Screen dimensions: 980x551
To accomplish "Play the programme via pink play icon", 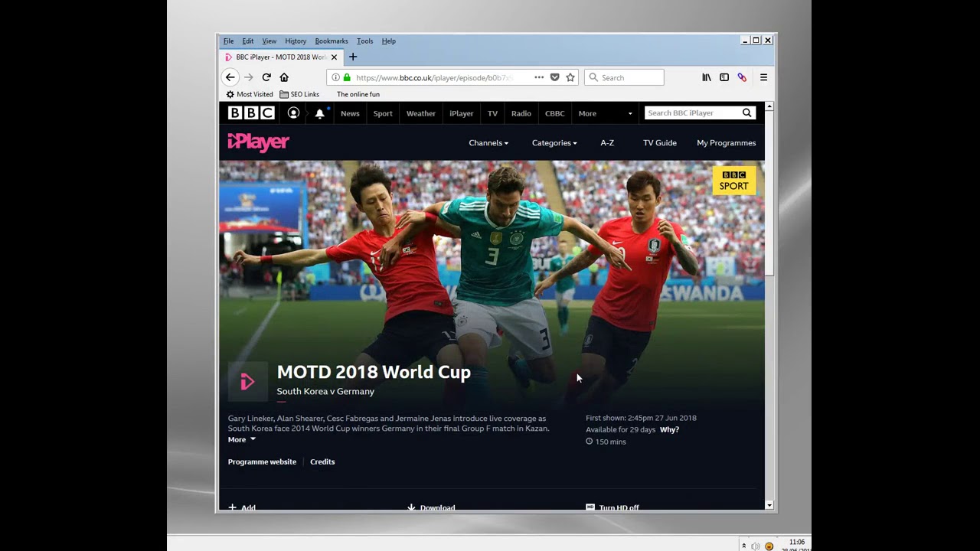I will (x=247, y=381).
